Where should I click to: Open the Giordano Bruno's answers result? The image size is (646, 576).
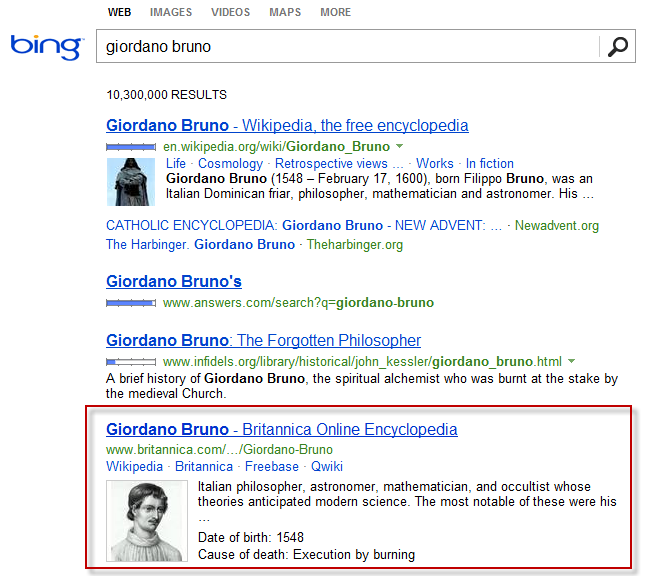pyautogui.click(x=174, y=281)
